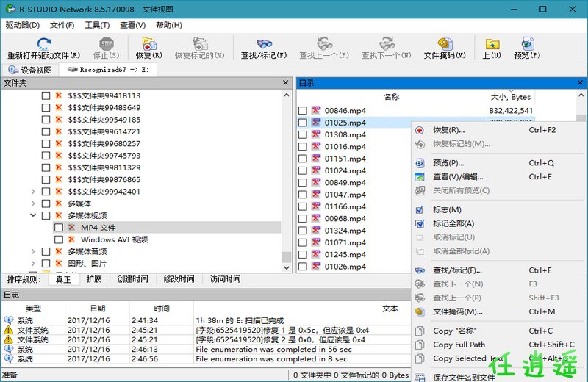
Task: Tick checkbox for 00846.mp4
Action: [303, 111]
